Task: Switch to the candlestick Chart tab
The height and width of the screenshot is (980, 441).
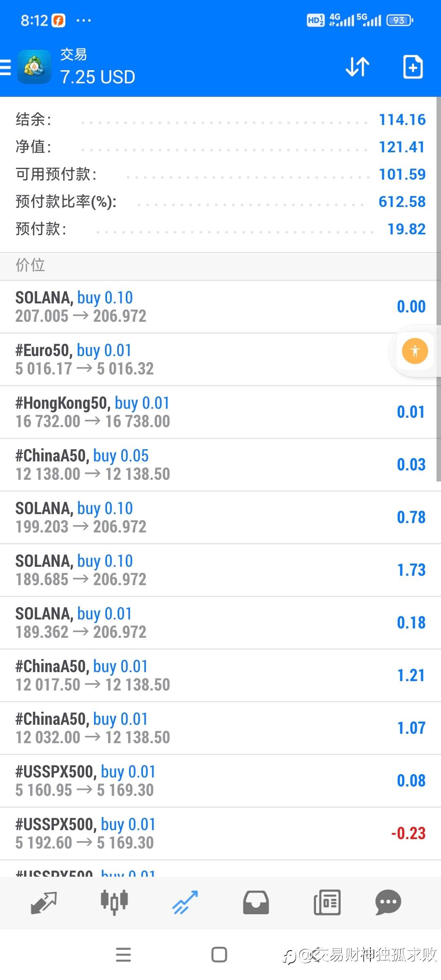Action: pyautogui.click(x=114, y=902)
